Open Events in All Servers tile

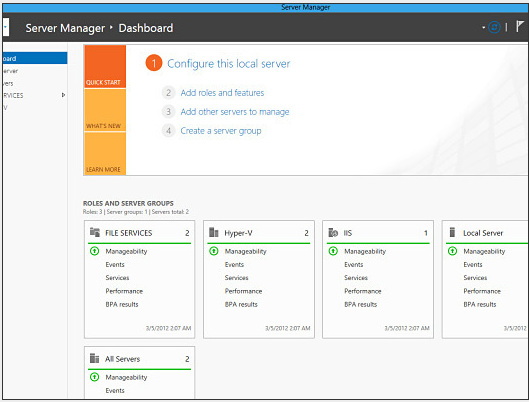115,391
